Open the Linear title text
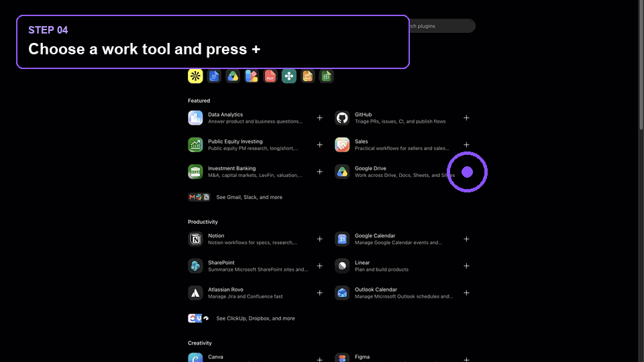644x362 pixels. click(x=362, y=263)
